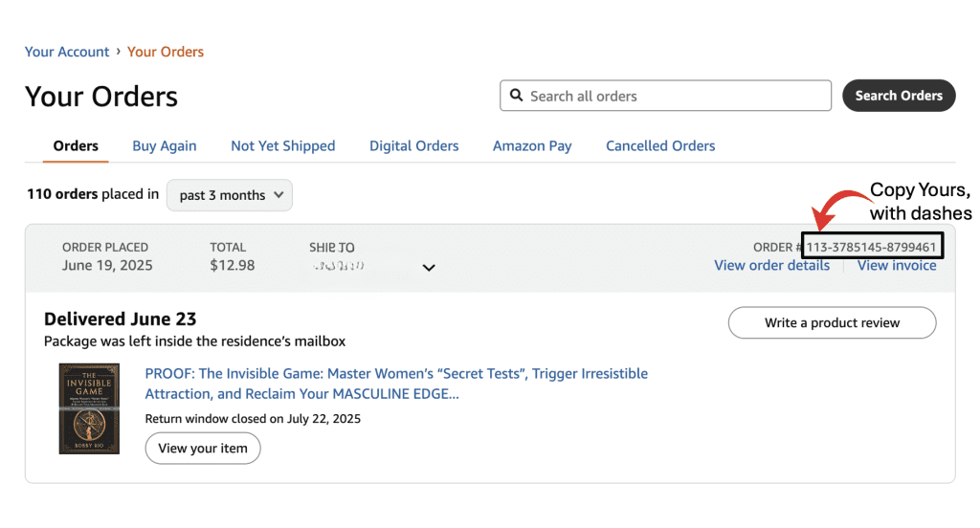Screen dimensions: 980x528
Task: Open the past 3 months dropdown
Action: click(230, 195)
